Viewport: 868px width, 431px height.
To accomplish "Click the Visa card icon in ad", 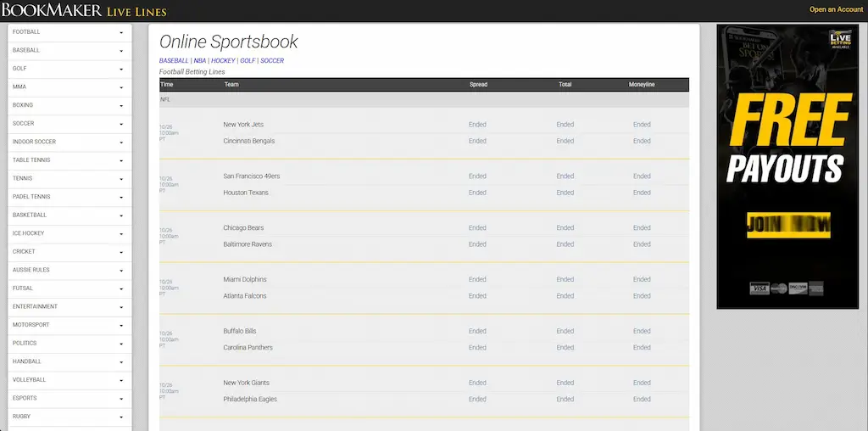I will coord(759,288).
